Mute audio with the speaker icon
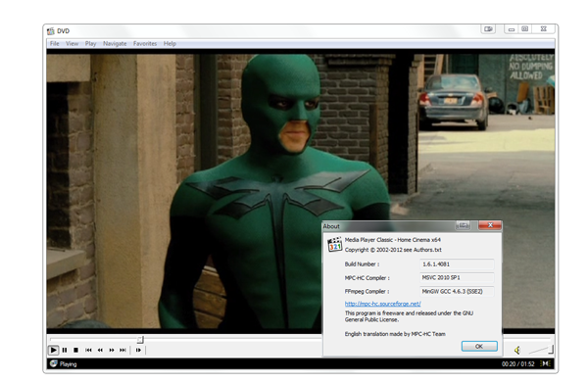Viewport: 588px width, 383px height. coord(517,350)
